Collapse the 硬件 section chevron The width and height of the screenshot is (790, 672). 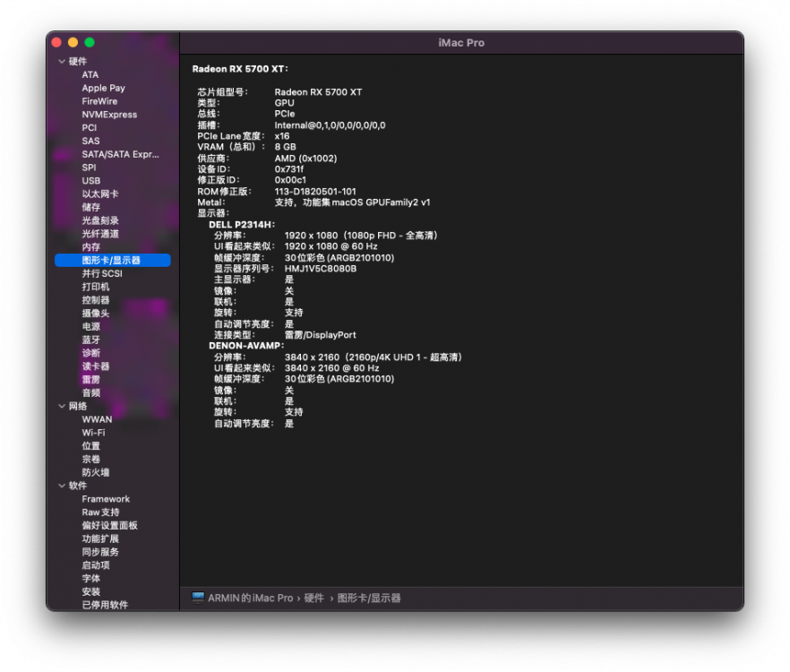tap(62, 62)
